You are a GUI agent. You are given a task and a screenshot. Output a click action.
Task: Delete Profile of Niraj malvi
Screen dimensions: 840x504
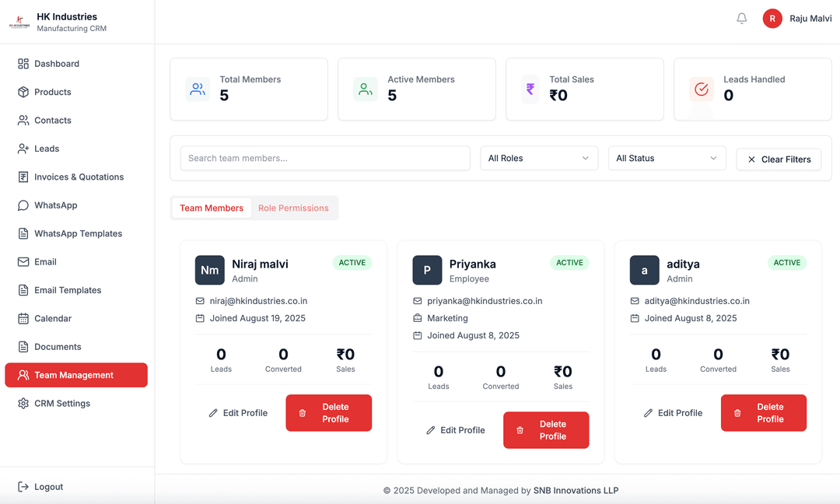click(x=329, y=413)
